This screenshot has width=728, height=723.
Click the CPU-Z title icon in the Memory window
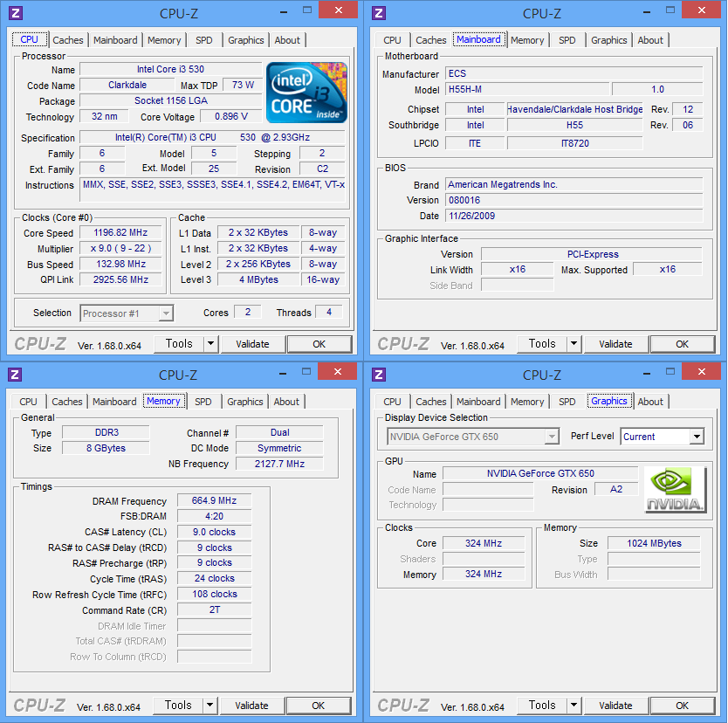click(x=16, y=375)
